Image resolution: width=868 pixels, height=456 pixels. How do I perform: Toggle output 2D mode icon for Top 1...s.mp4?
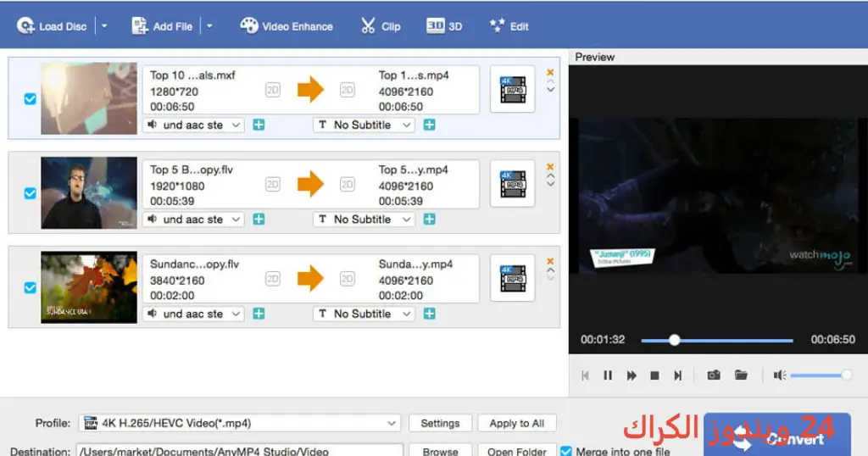[347, 90]
